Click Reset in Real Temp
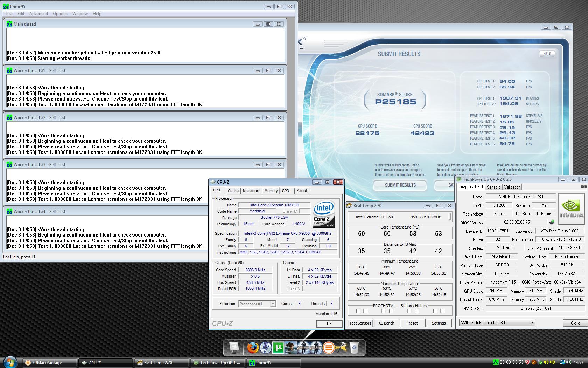The width and height of the screenshot is (588, 368). click(x=413, y=323)
